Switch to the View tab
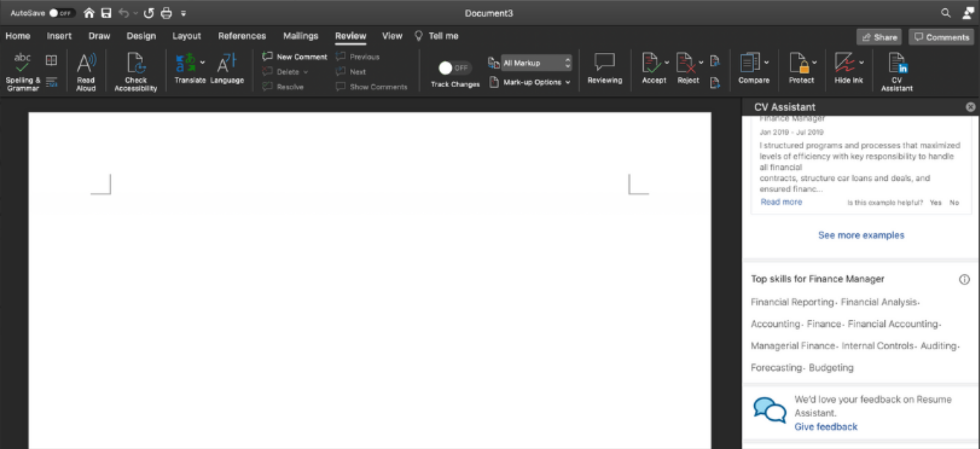The height and width of the screenshot is (449, 980). pos(392,36)
